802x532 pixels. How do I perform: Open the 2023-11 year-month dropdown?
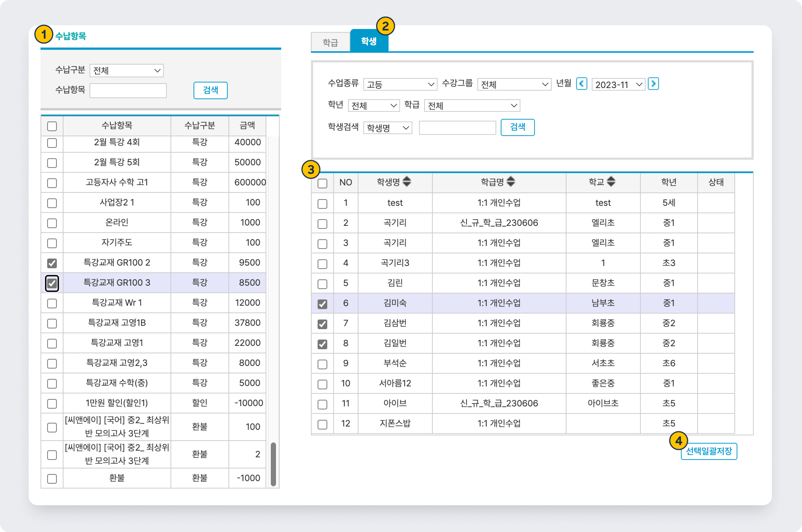(x=618, y=85)
